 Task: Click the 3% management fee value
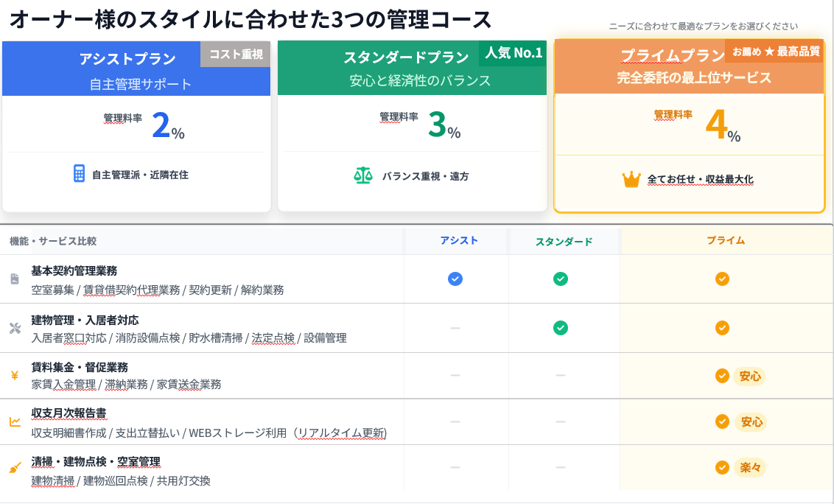(444, 125)
